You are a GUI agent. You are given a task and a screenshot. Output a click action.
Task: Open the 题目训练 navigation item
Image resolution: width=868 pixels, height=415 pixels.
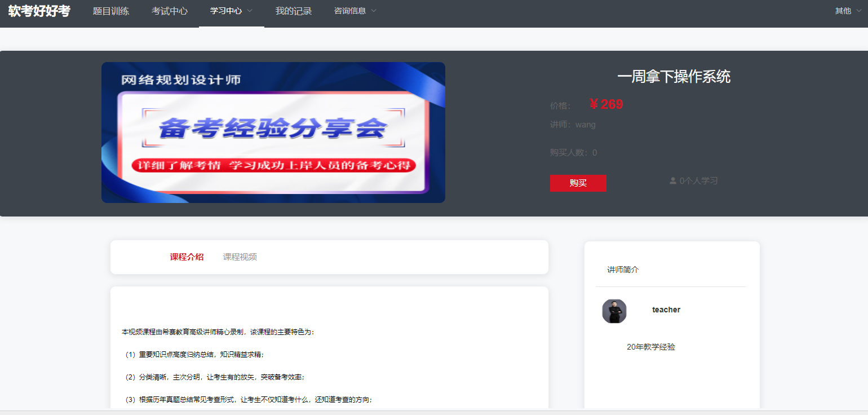click(111, 10)
